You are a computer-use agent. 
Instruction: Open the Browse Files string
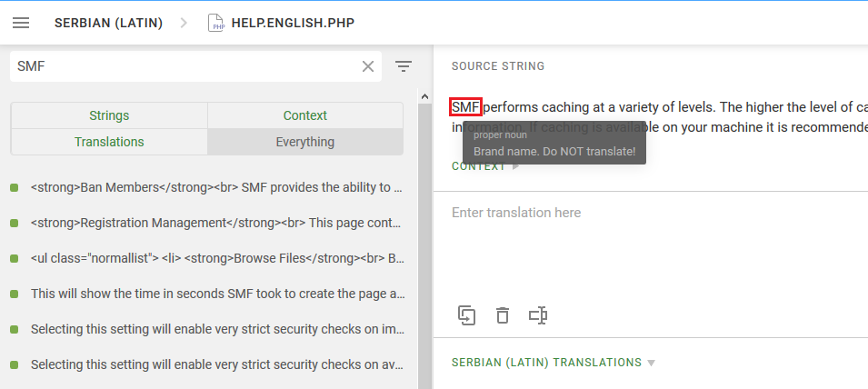click(216, 258)
